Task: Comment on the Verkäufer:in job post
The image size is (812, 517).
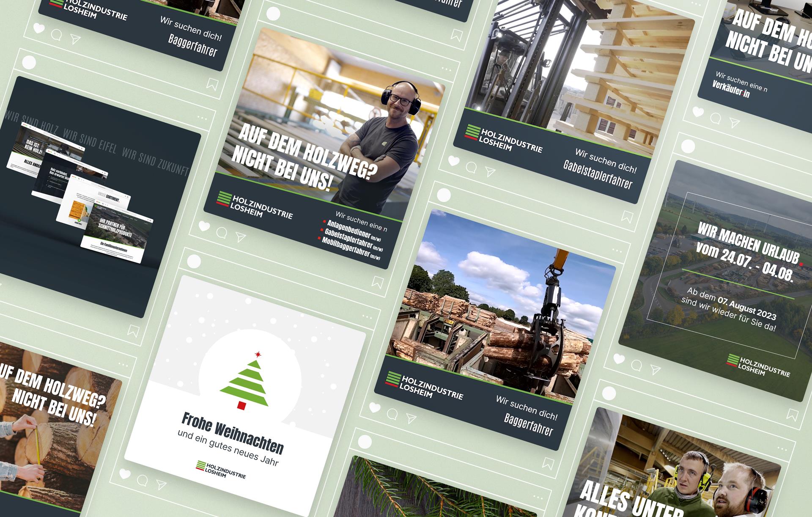Action: [x=716, y=118]
